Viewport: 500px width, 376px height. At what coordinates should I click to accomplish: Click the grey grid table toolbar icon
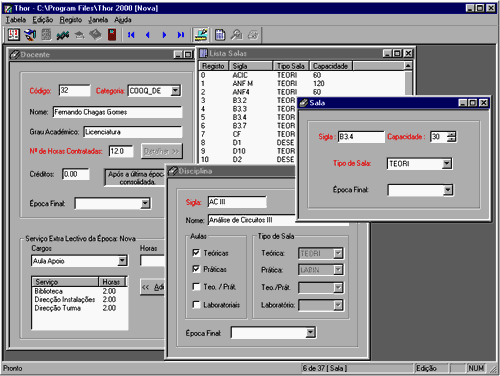tap(46, 35)
